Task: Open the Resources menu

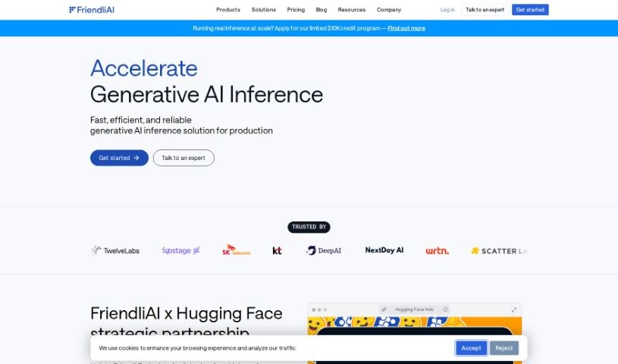Action: tap(352, 9)
